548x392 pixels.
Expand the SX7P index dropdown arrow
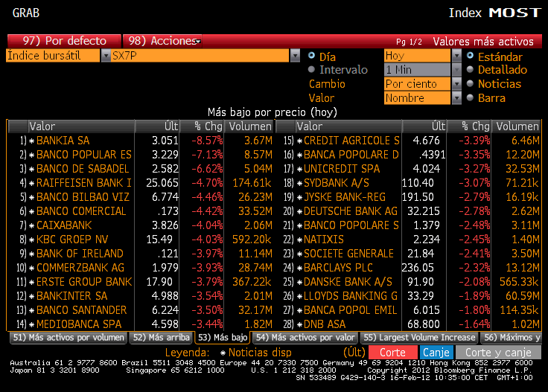[295, 56]
